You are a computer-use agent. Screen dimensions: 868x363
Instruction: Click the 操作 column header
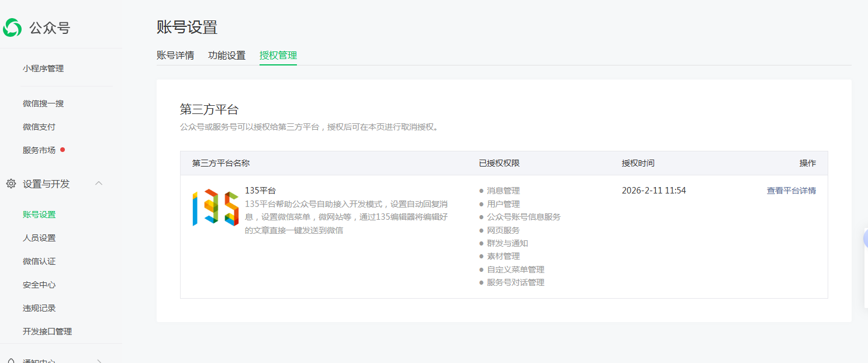(808, 163)
